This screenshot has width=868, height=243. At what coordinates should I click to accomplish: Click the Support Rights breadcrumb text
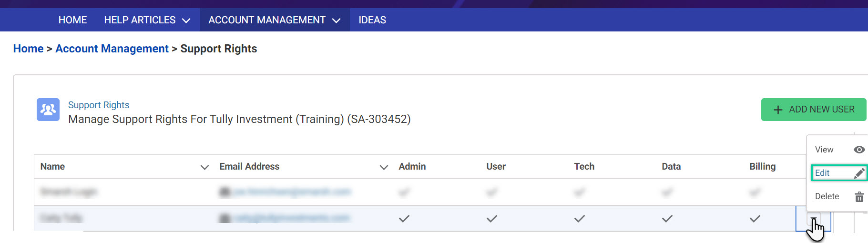pos(219,49)
